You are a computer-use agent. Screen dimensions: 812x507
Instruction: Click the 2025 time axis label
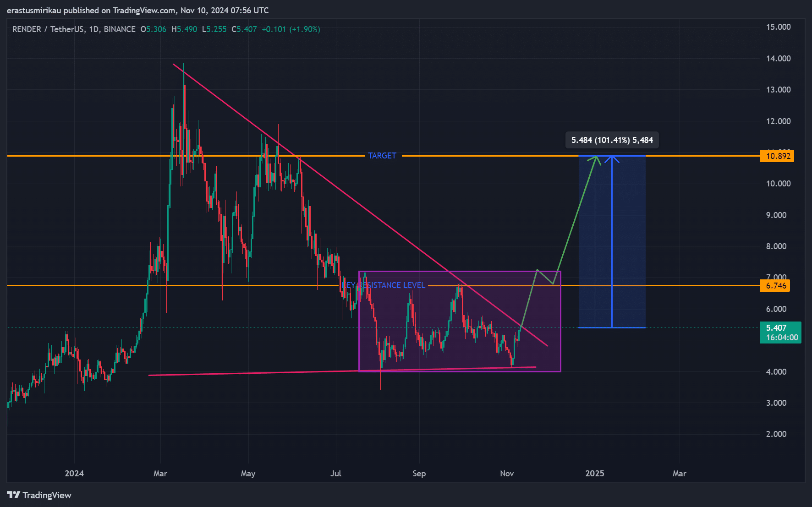click(595, 474)
